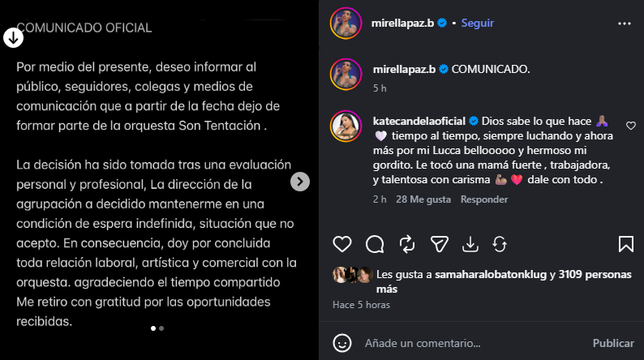Reply to comment via Responder

(484, 199)
